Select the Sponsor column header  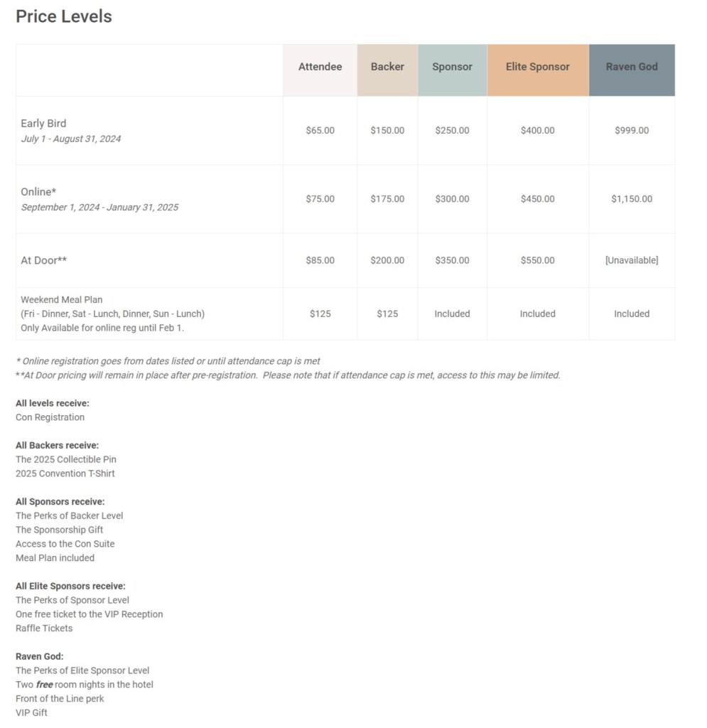452,67
